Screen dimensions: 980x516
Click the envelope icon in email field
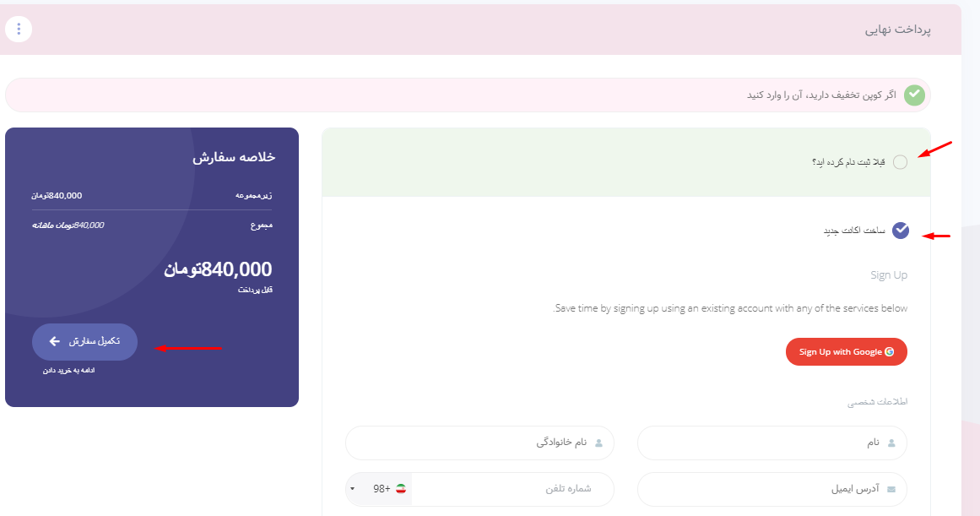coord(891,489)
